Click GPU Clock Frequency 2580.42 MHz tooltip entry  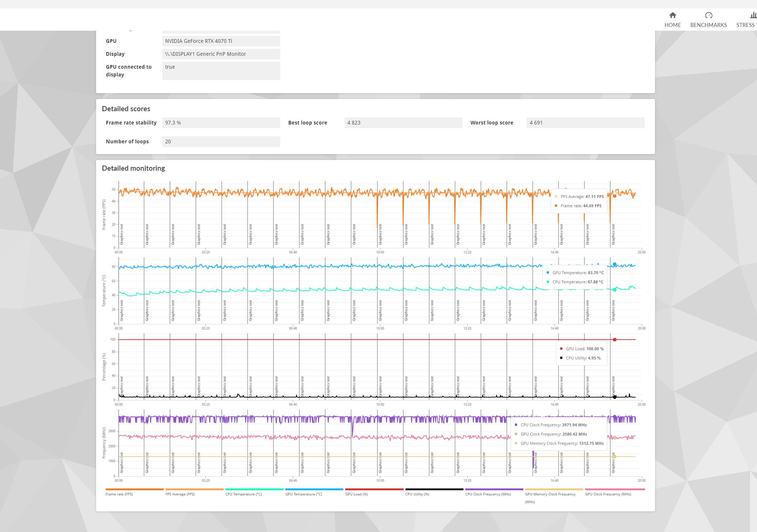(550, 434)
